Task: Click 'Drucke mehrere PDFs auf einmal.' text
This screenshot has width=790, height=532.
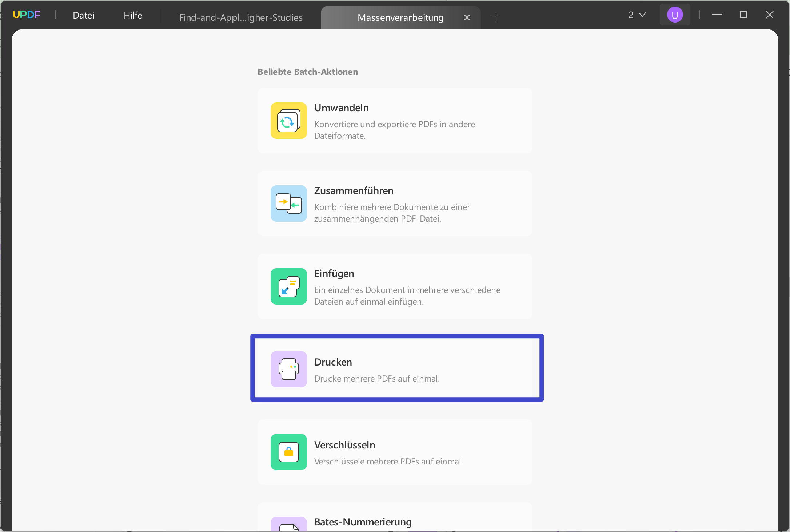Action: coord(377,379)
